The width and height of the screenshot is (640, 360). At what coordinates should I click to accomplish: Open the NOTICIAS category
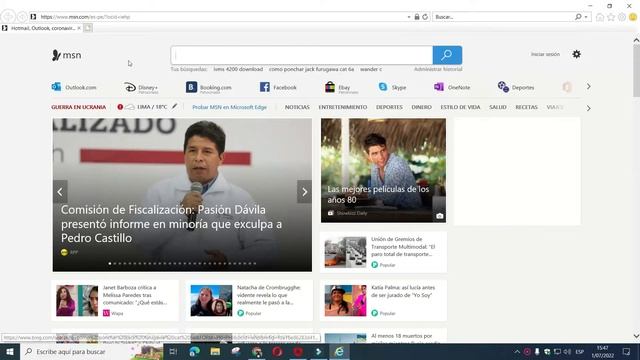click(297, 107)
